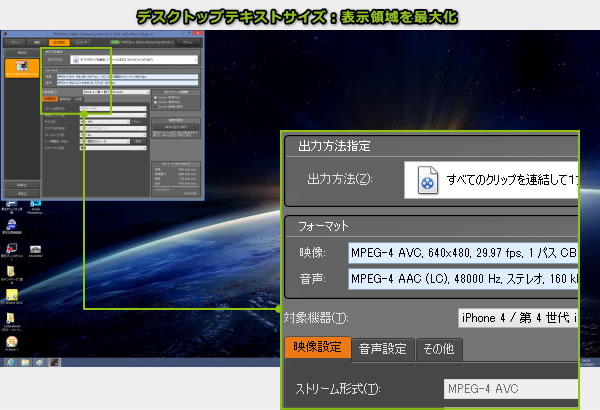Click the settings button beside rate control dropdown

click(x=138, y=141)
